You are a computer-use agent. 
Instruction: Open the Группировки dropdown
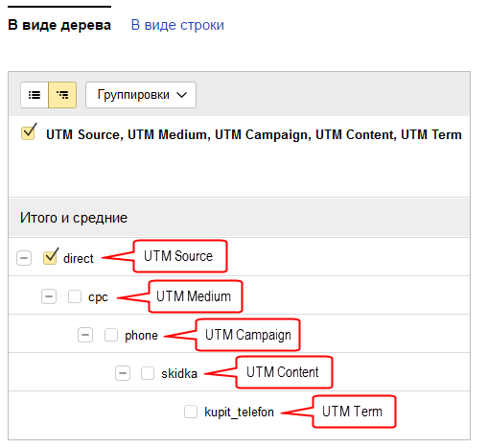tap(141, 95)
